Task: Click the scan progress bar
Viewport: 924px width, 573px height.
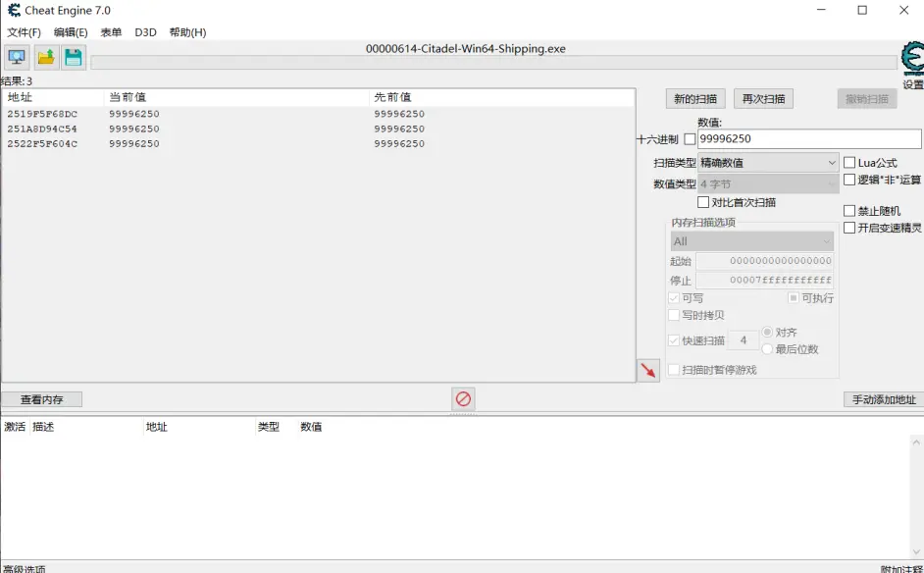Action: [492, 63]
